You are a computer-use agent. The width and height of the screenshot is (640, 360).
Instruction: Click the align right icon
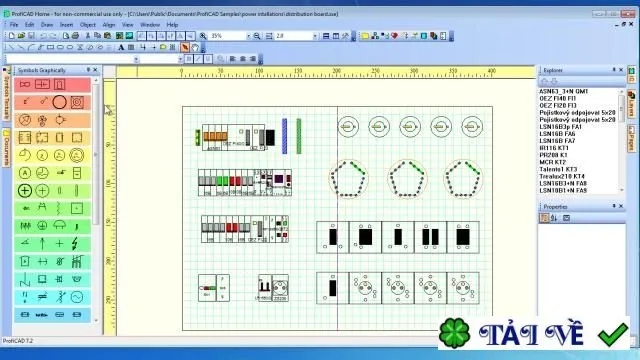(253, 59)
